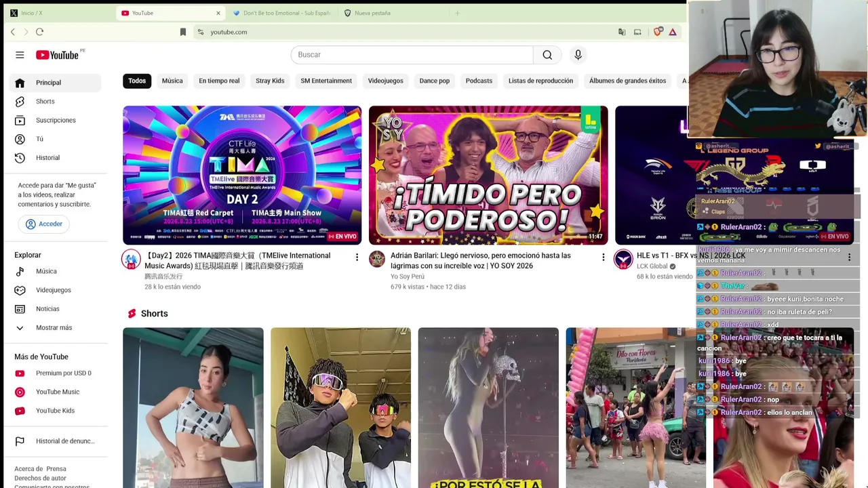Open the Shorts sidebar icon

click(20, 102)
